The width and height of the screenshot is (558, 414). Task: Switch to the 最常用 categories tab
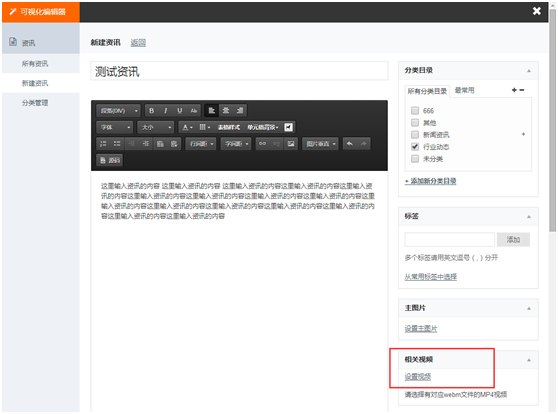(464, 90)
